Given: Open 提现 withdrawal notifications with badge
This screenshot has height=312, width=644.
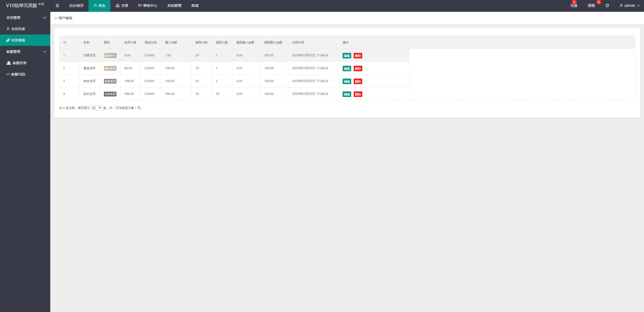Looking at the screenshot, I should tap(591, 6).
